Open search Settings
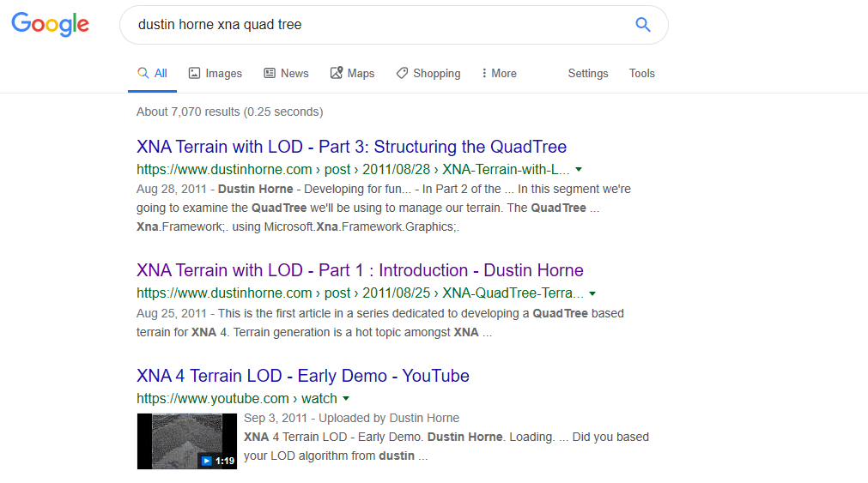 click(x=588, y=74)
